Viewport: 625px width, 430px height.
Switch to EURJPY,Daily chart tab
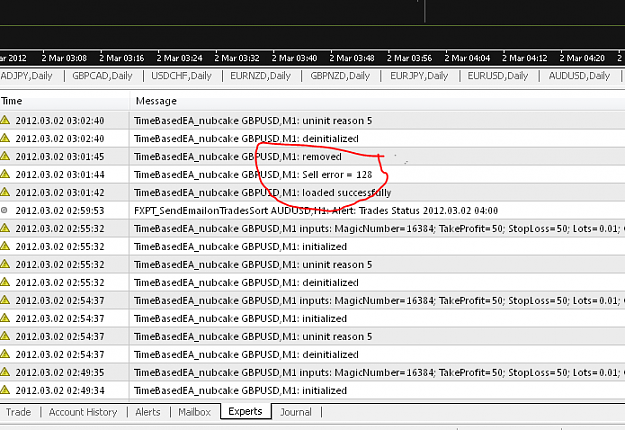click(x=419, y=76)
